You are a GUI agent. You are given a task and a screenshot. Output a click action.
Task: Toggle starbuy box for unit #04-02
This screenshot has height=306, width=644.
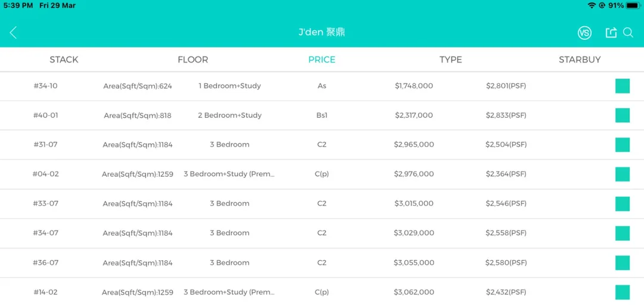(x=622, y=174)
